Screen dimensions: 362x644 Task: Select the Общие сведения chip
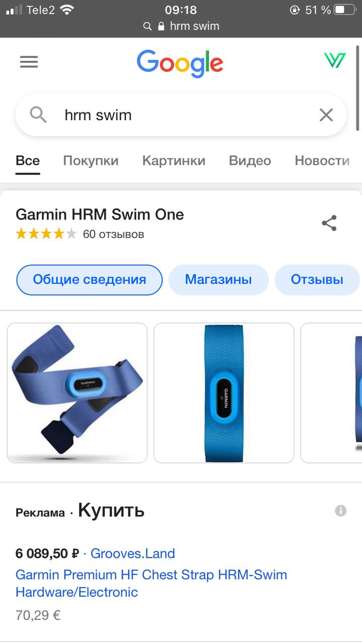click(x=90, y=280)
